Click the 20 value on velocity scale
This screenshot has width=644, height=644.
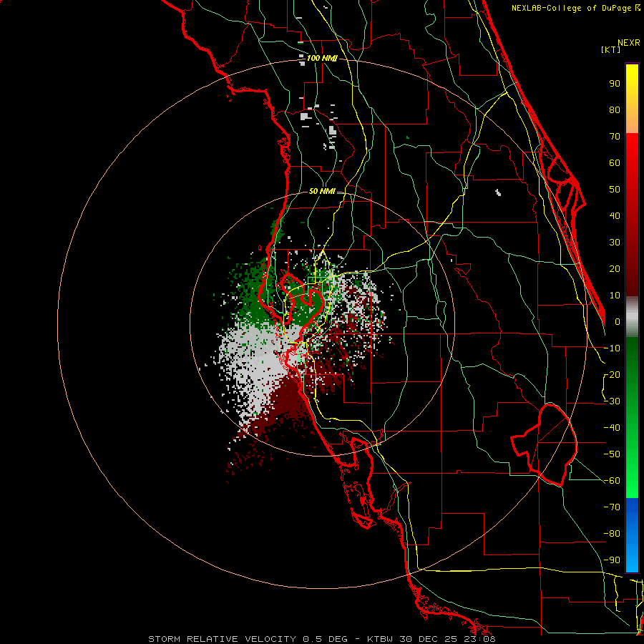click(x=615, y=269)
